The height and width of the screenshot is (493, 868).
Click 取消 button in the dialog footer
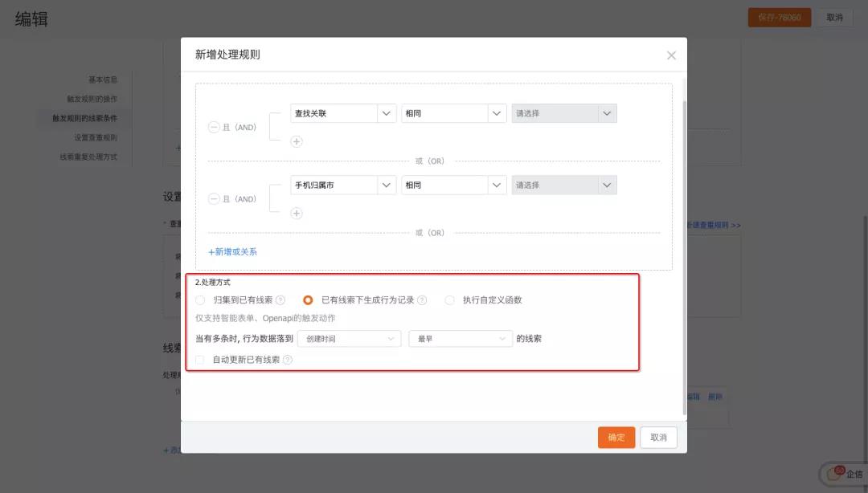tap(658, 437)
